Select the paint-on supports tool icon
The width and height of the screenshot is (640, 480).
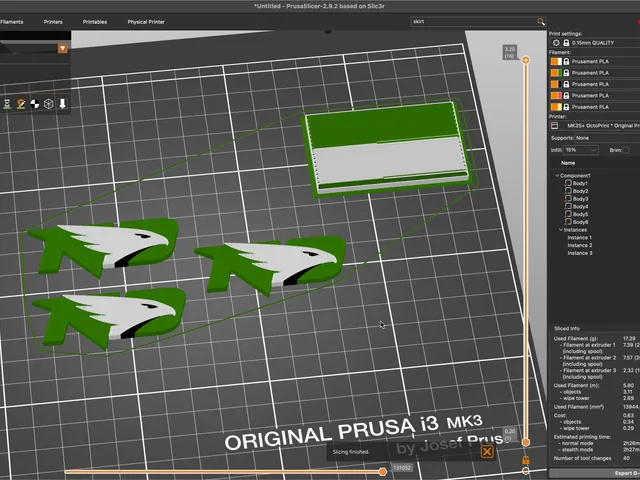[21, 104]
